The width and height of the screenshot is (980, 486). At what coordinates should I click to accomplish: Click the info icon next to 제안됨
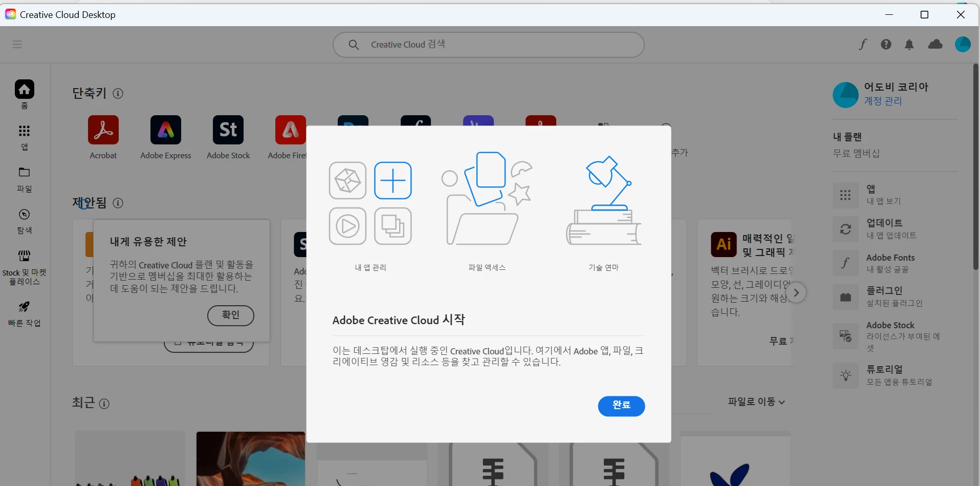pyautogui.click(x=118, y=203)
